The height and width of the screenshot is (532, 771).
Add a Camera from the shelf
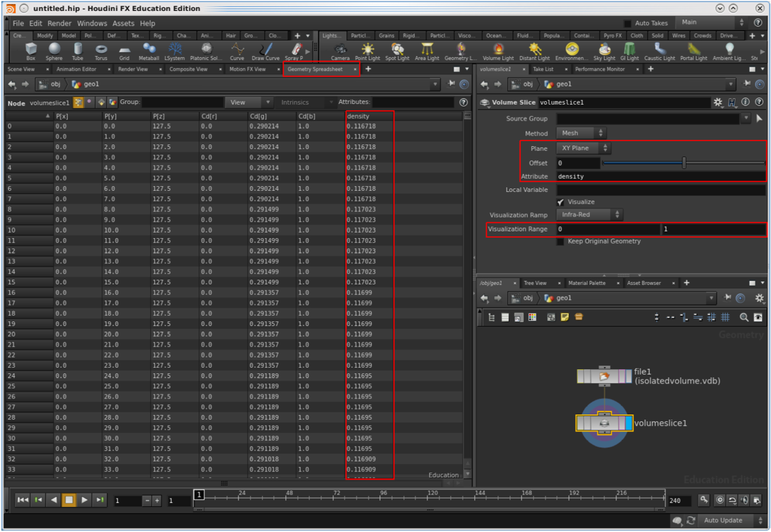point(340,51)
